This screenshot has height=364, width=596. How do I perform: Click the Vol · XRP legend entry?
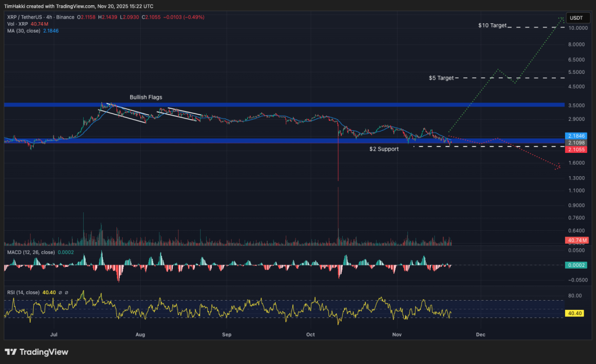19,24
